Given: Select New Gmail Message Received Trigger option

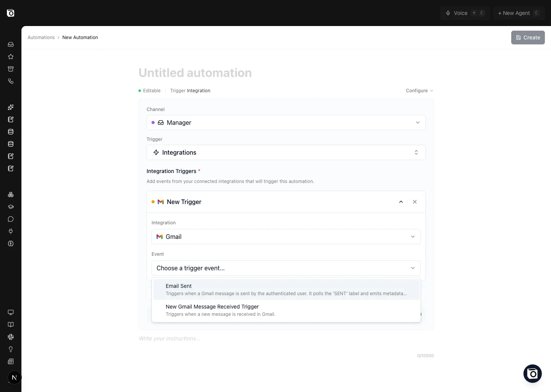Looking at the screenshot, I should [286, 310].
